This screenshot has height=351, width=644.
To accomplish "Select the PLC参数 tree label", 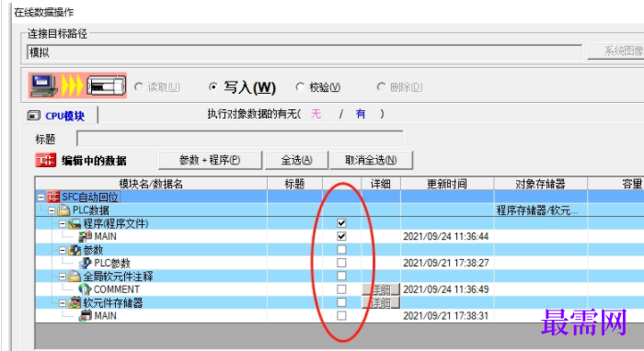I will [112, 263].
